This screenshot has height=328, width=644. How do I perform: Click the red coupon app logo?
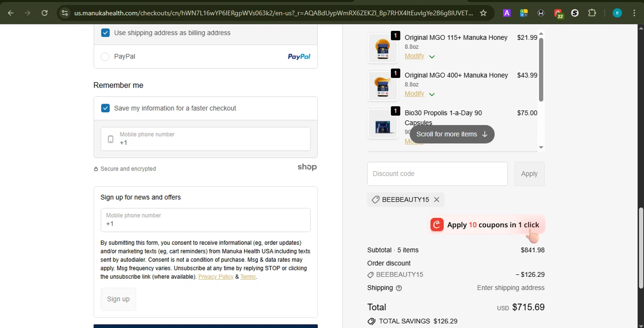tap(437, 225)
